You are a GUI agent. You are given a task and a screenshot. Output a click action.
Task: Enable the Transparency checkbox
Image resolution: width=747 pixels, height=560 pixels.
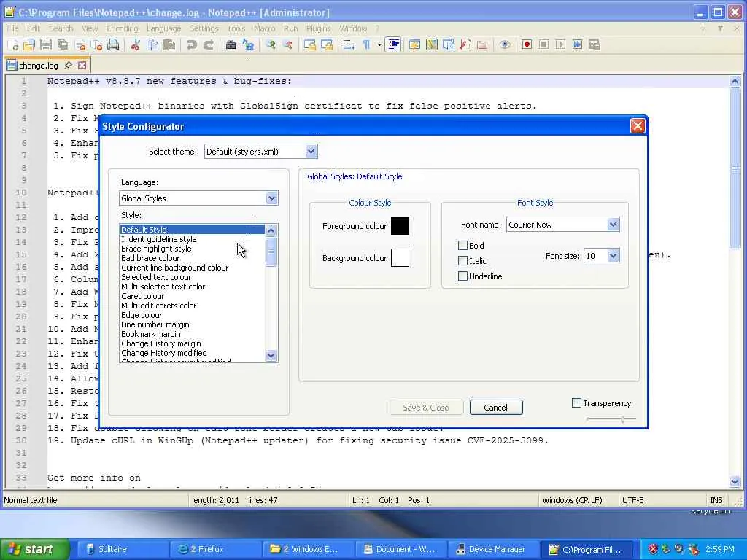point(576,403)
